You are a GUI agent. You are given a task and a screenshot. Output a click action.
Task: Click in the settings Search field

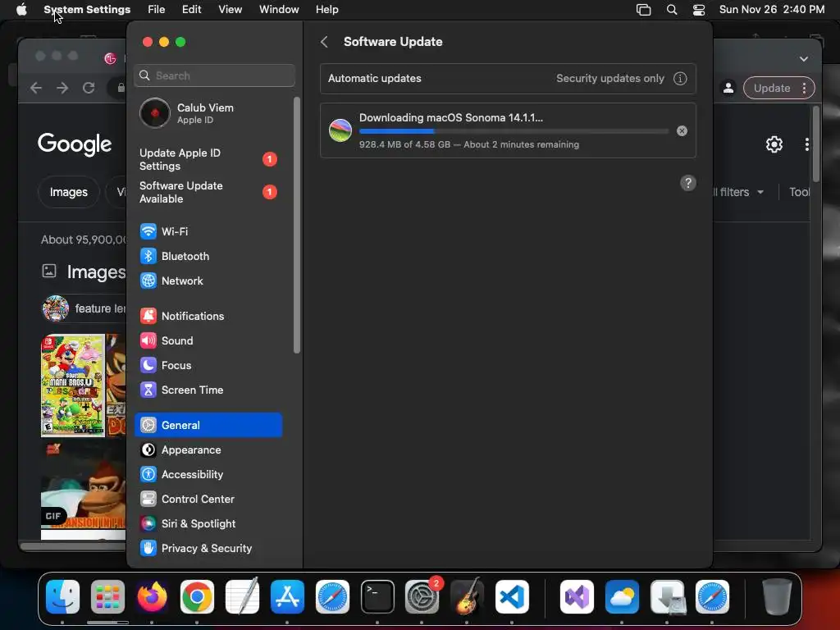point(214,75)
